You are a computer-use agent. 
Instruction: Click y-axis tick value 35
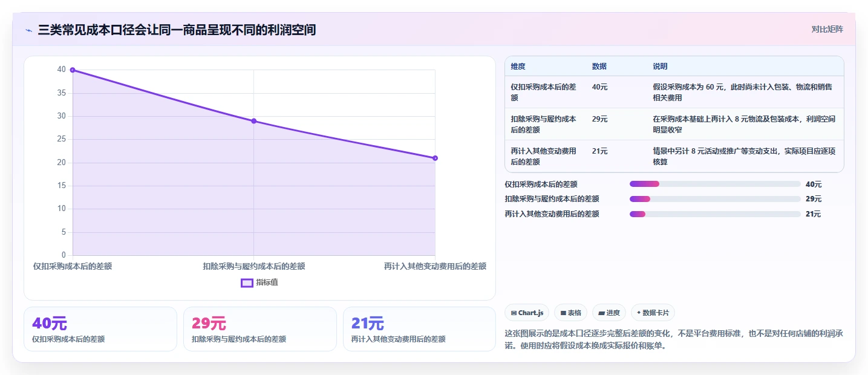[x=62, y=93]
